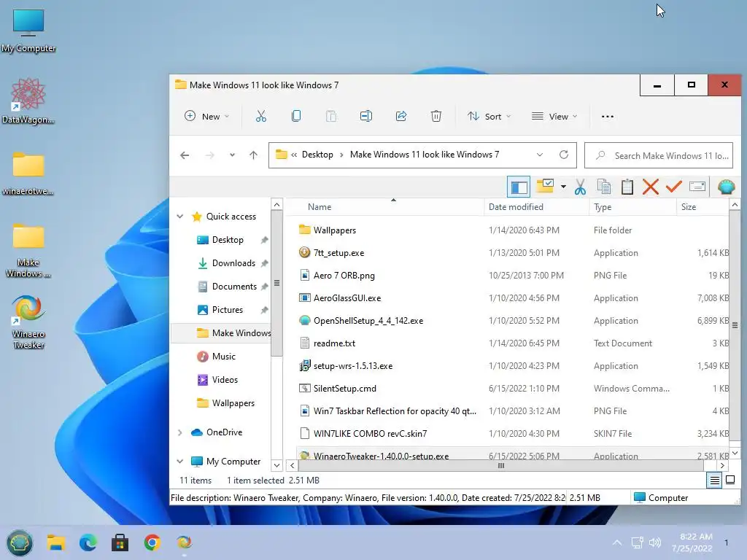The width and height of the screenshot is (747, 560).
Task: Sort by the Size column header
Action: pos(689,207)
